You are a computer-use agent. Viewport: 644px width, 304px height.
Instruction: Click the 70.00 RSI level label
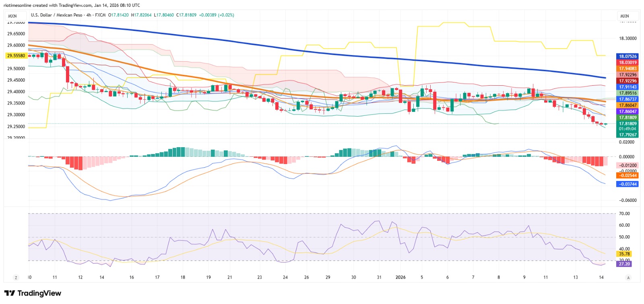[624, 214]
